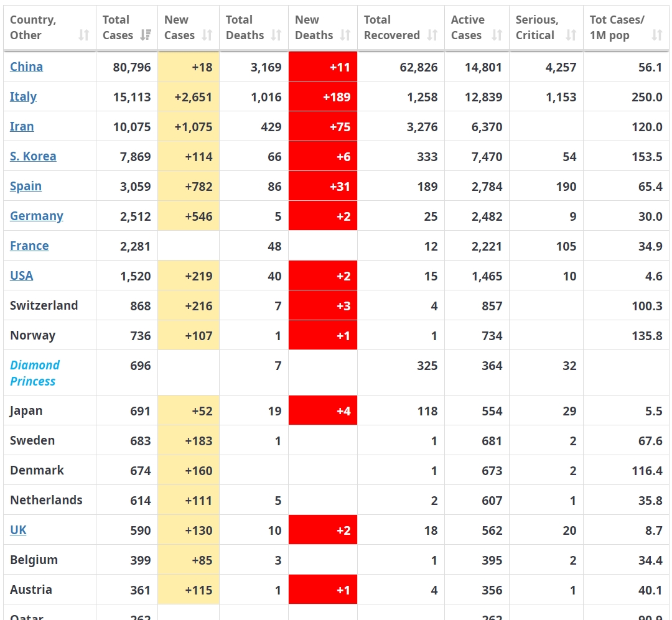Follow the UK link
The image size is (672, 620).
pos(19,530)
